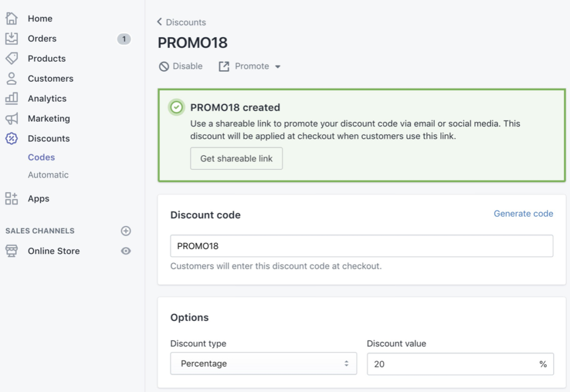Open Analytics via the bar chart icon
Screen dimensions: 570x392
(x=11, y=99)
